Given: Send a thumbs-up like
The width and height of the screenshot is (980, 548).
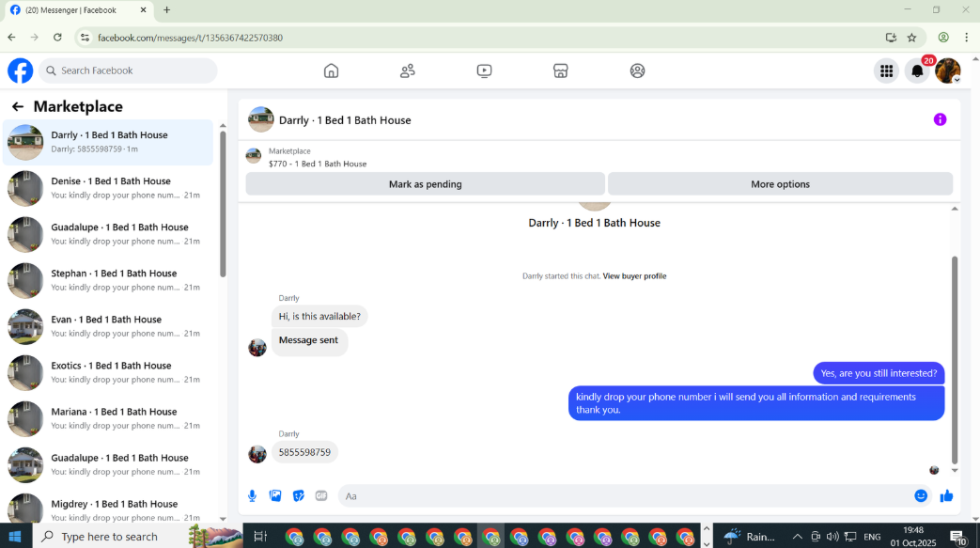Looking at the screenshot, I should [946, 496].
